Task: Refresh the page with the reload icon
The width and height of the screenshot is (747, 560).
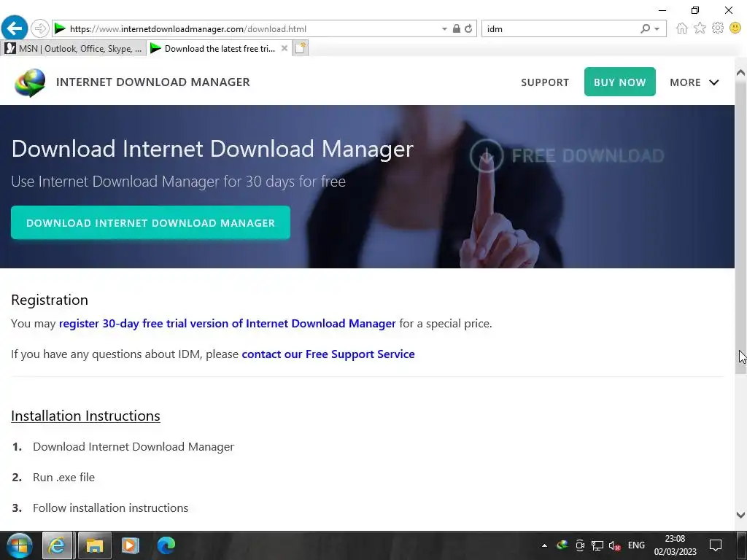Action: point(468,28)
